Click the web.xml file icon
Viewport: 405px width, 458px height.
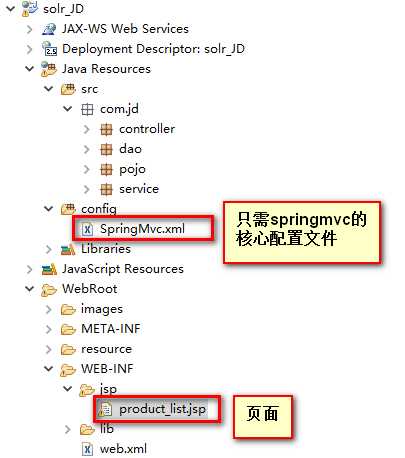tap(87, 449)
